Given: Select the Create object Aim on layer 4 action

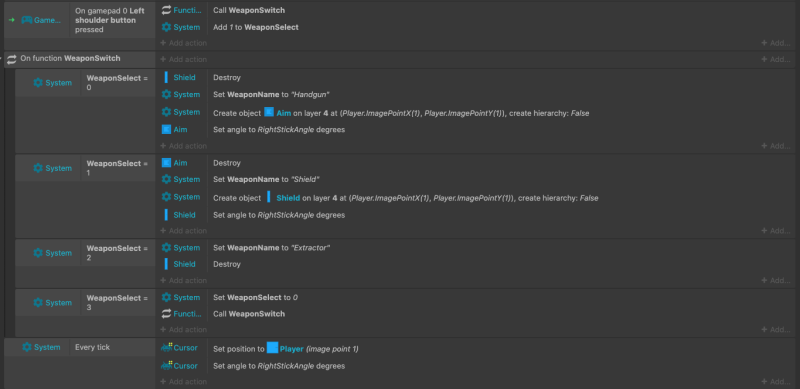Looking at the screenshot, I should pyautogui.click(x=401, y=113).
